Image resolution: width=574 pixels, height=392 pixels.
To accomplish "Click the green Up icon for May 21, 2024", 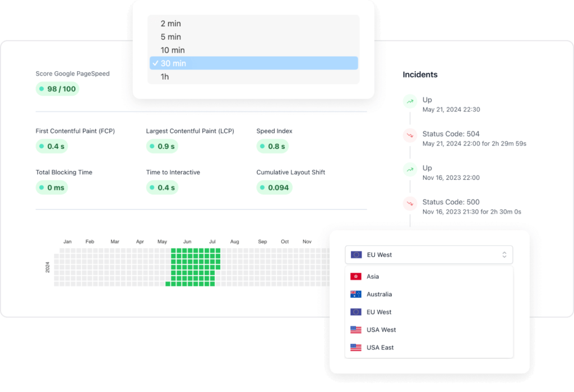I will (410, 101).
